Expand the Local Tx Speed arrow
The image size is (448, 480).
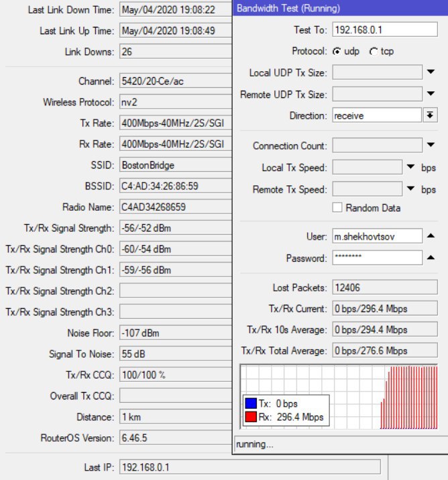coord(410,167)
